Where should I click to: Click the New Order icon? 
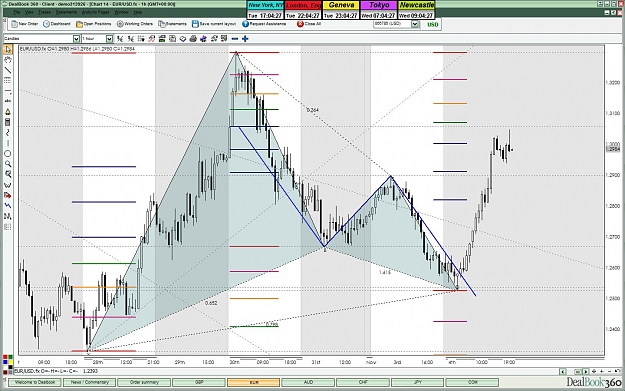coord(25,24)
